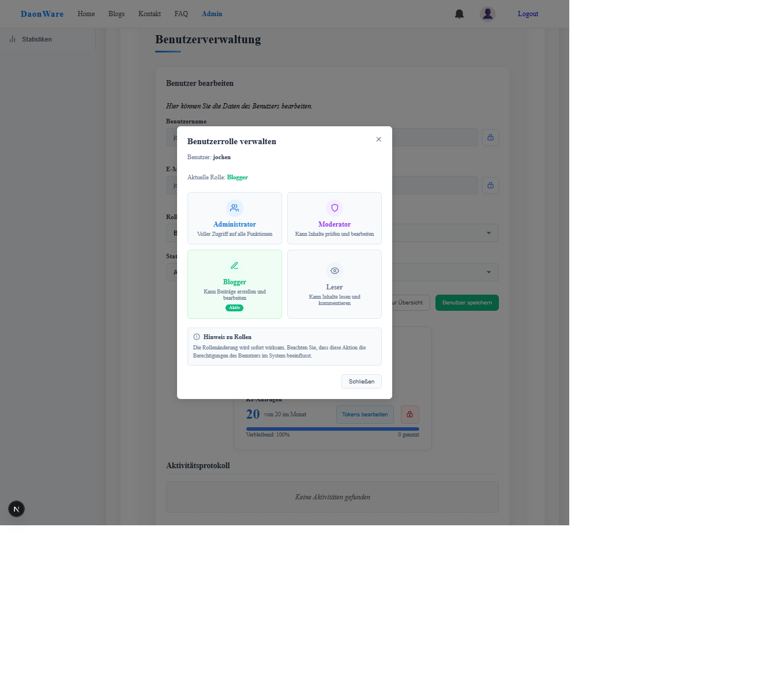Click the 'Aktivitätsprotokoll' section heading
Viewport: 759px width, 700px height.
click(x=198, y=465)
